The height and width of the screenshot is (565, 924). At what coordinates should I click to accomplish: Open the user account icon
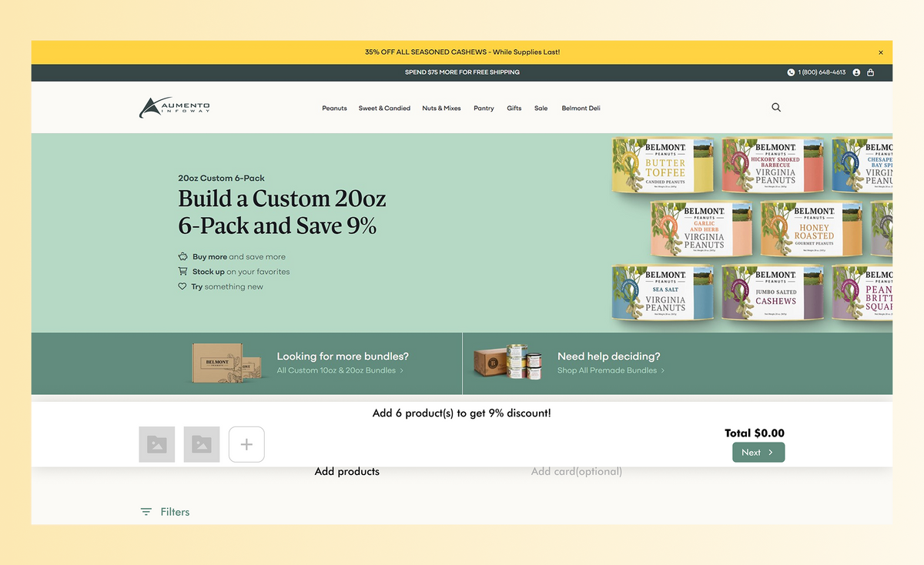856,72
